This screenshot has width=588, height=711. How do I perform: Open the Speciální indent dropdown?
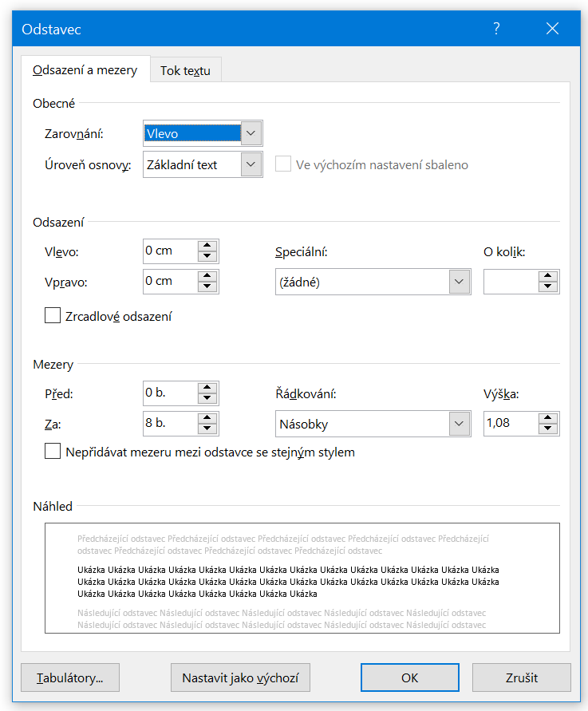coord(459,282)
